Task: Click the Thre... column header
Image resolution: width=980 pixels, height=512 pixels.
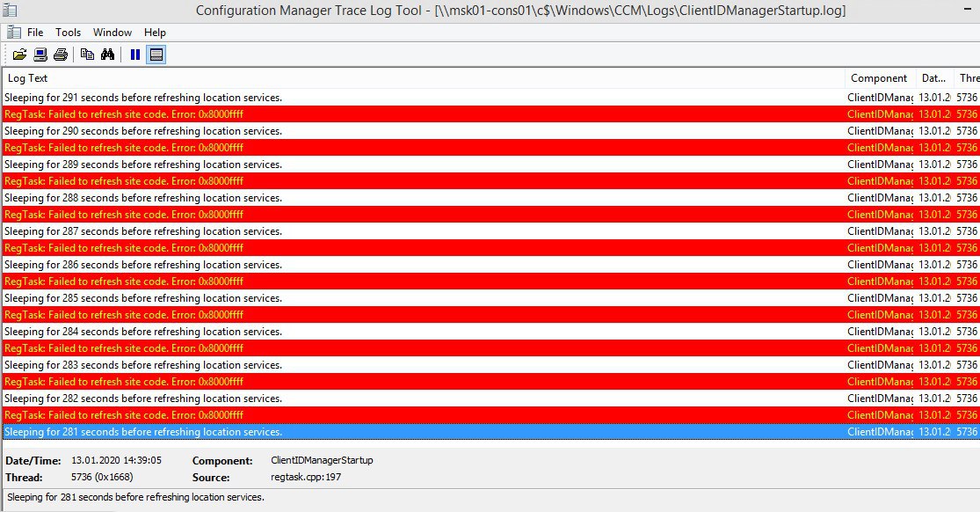Action: click(x=967, y=78)
